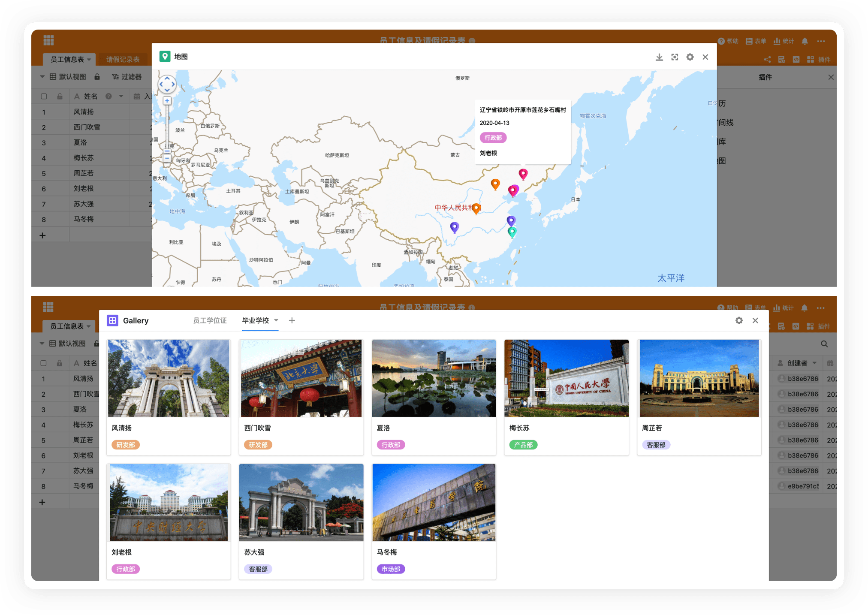Open map plugin settings gear

(690, 57)
